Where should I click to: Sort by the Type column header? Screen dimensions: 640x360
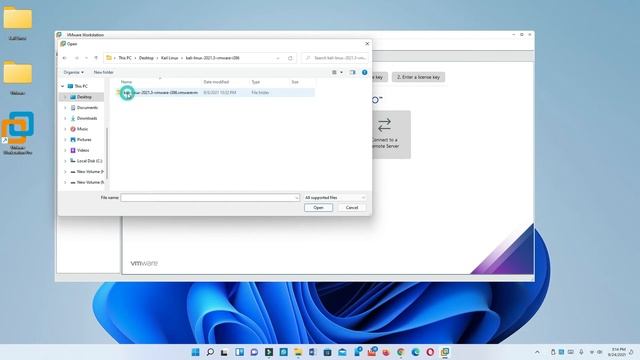point(256,82)
